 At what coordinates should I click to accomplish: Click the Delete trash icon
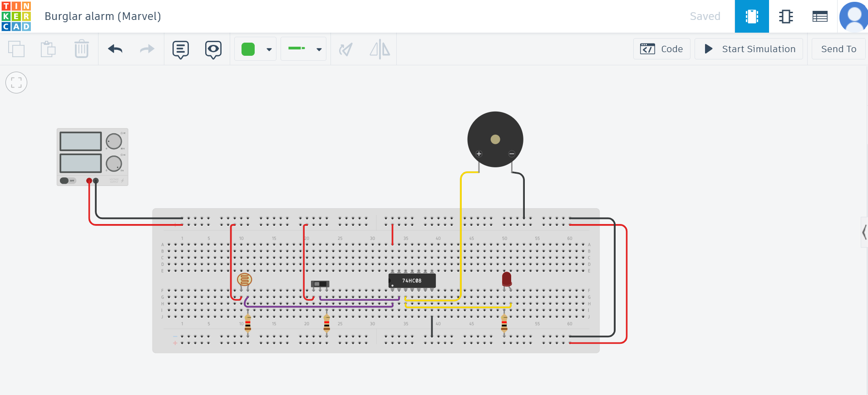82,49
